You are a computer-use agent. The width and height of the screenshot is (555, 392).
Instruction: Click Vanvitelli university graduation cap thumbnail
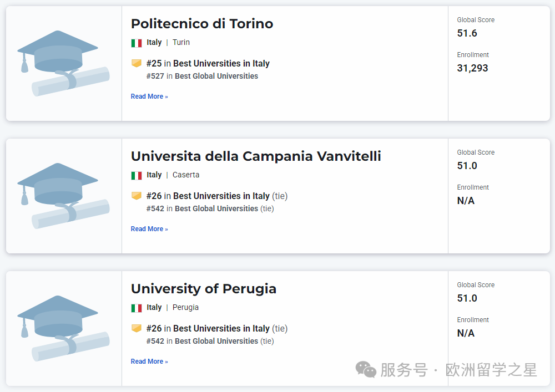click(x=63, y=195)
